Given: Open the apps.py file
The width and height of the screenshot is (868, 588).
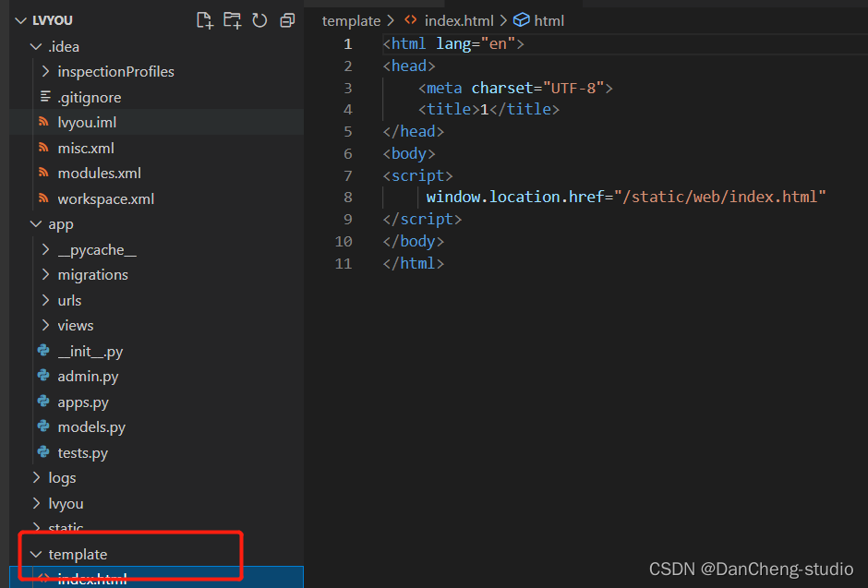Looking at the screenshot, I should (83, 402).
